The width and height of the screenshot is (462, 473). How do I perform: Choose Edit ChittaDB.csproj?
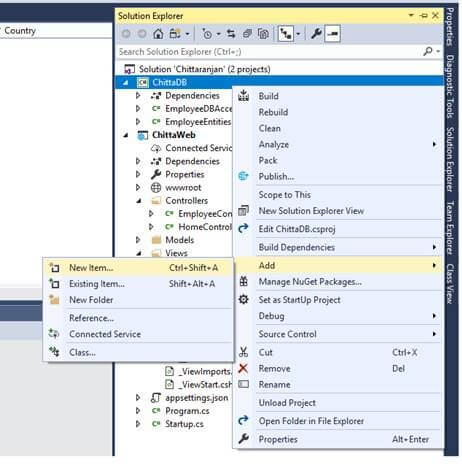[x=297, y=229]
